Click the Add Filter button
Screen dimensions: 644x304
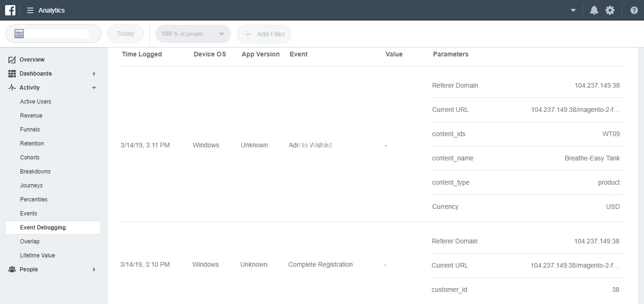click(264, 34)
